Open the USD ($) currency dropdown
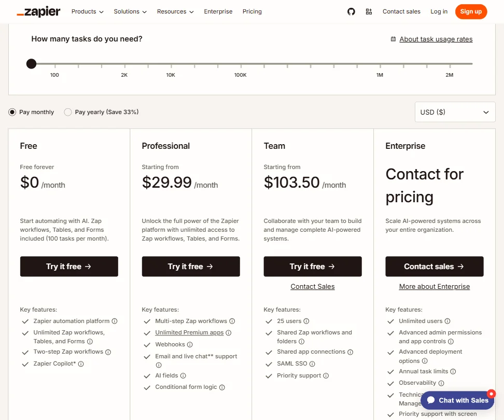The image size is (504, 420). coord(455,112)
